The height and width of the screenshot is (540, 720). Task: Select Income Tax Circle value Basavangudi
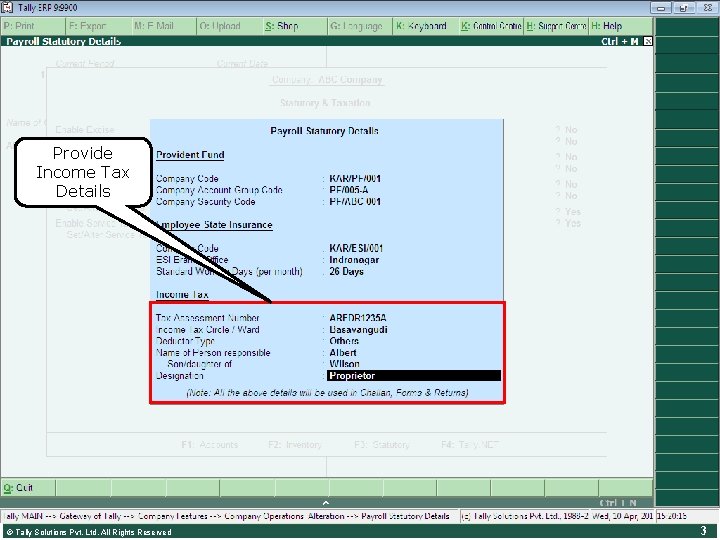tap(358, 330)
